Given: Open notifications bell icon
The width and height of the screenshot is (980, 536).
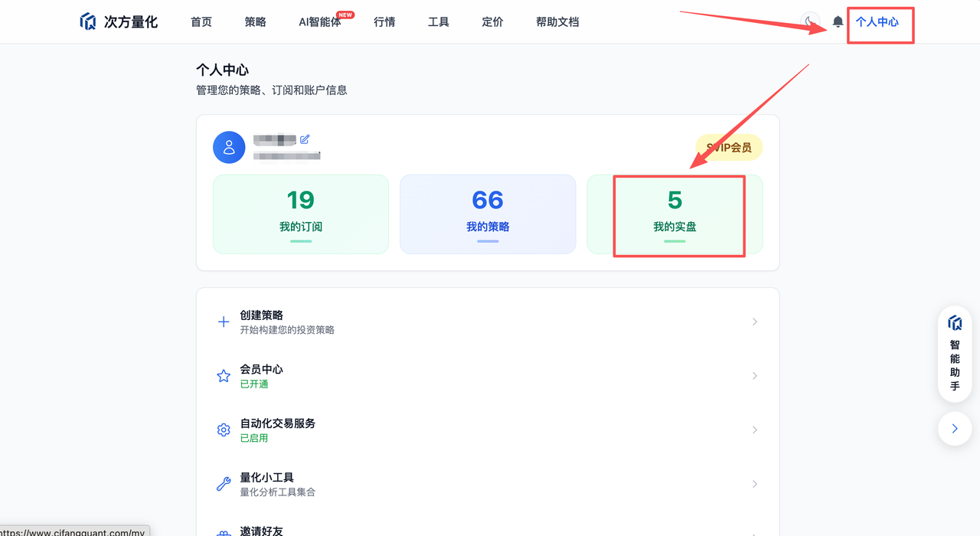Looking at the screenshot, I should tap(838, 21).
